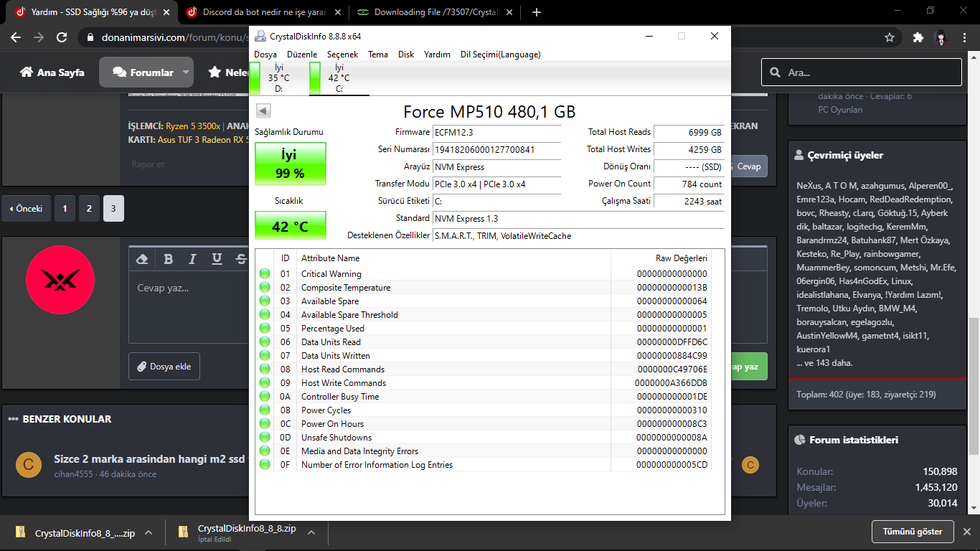Expand the cancelled download's chevron menu

point(311,532)
